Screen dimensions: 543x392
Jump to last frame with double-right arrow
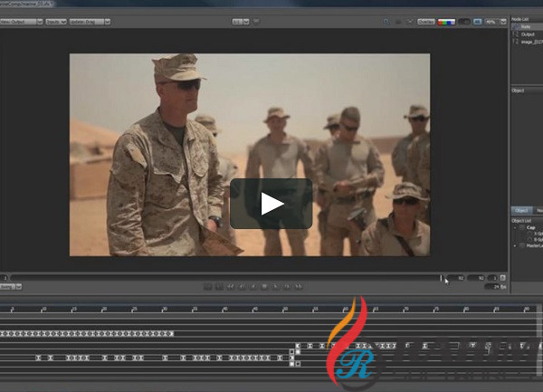pos(299,287)
